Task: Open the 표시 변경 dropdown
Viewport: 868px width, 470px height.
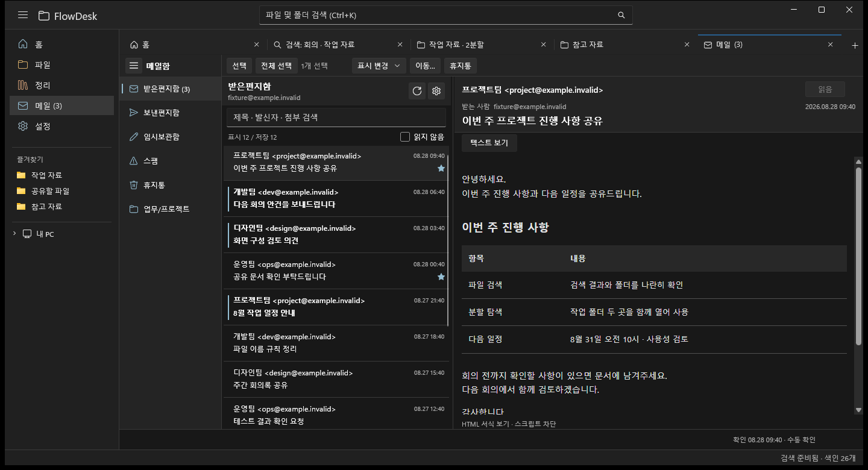Action: tap(379, 66)
